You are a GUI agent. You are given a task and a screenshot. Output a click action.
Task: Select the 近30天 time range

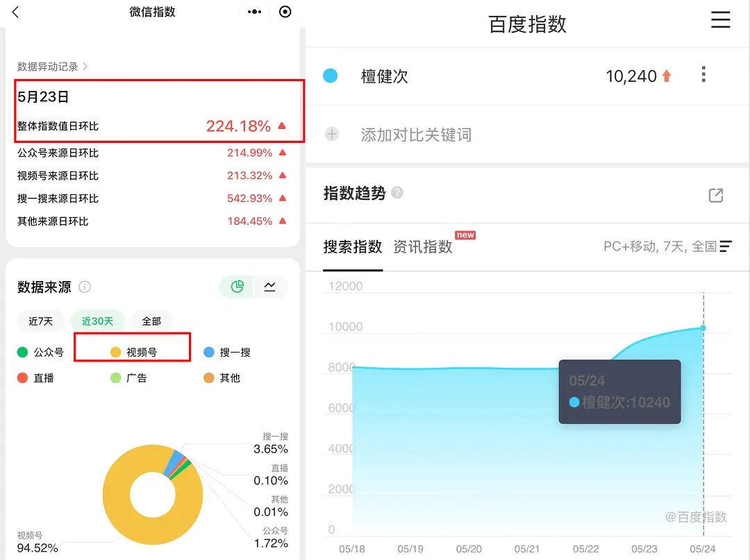pyautogui.click(x=98, y=321)
